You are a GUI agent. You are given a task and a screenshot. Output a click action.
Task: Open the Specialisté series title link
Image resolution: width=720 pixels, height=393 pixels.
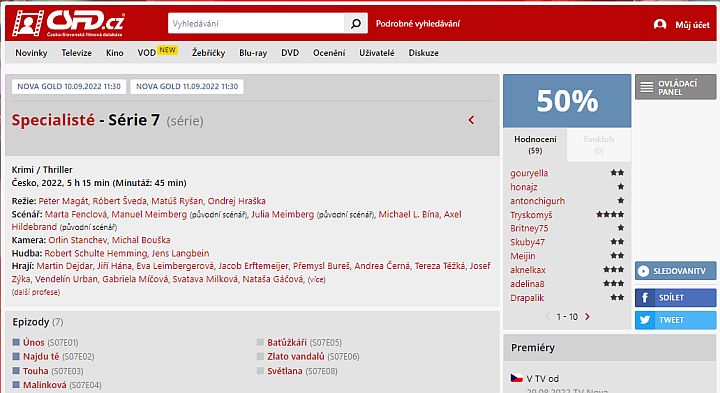pyautogui.click(x=53, y=120)
